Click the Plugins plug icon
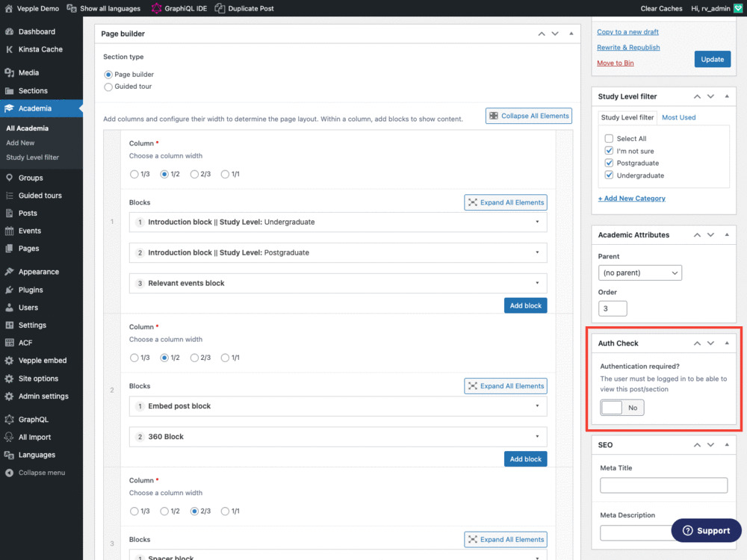This screenshot has width=747, height=560. (x=9, y=290)
